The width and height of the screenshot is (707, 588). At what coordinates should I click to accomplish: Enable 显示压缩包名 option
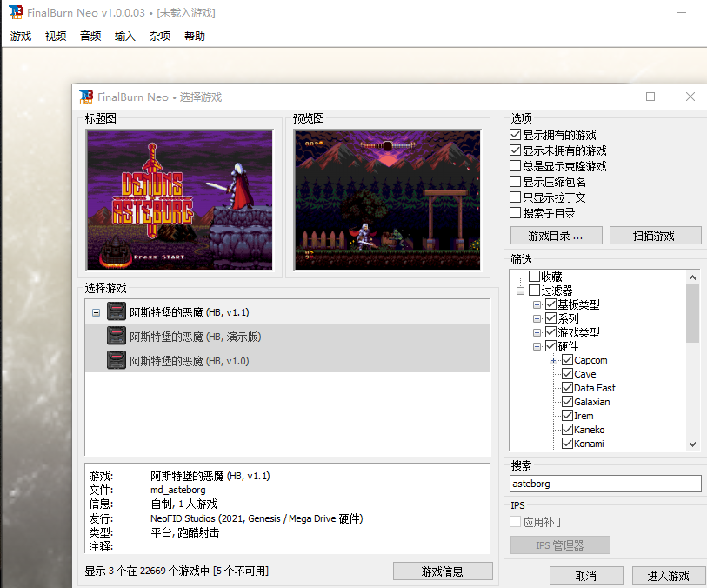[x=516, y=181]
